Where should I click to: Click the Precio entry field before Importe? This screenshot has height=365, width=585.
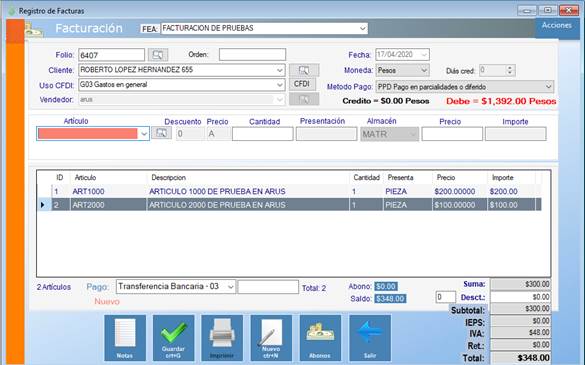point(452,134)
